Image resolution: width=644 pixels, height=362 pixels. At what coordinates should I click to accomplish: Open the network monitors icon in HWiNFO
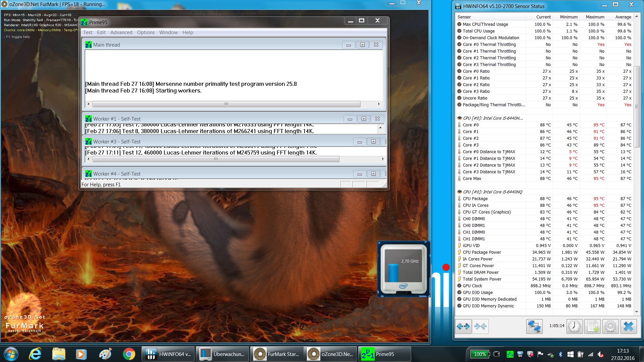click(x=534, y=326)
